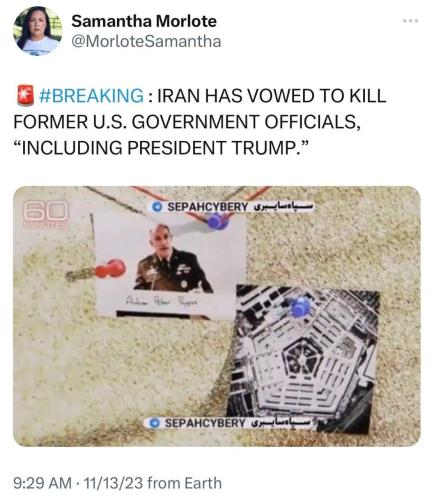Click the 60 Minutes logo watermark
This screenshot has width=434, height=500.
coord(46,214)
